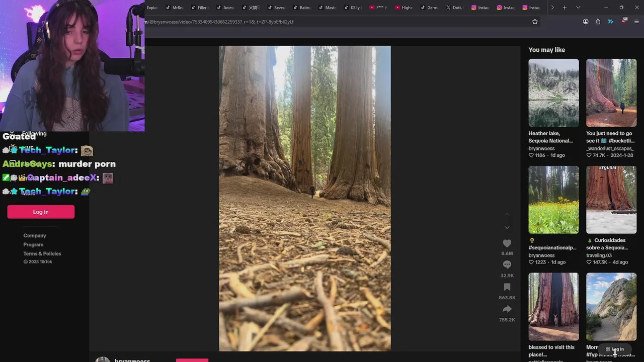This screenshot has height=362, width=644.
Task: Switch to the Severe tab
Action: (x=277, y=8)
